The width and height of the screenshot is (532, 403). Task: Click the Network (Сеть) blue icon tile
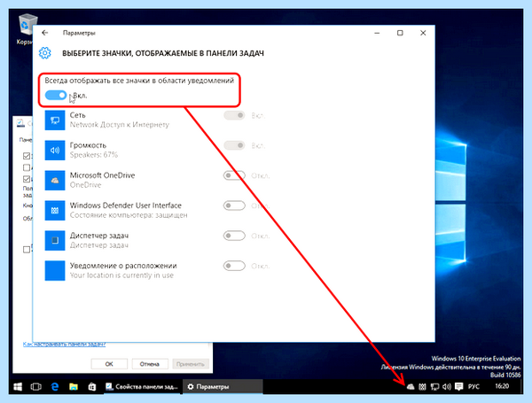55,120
